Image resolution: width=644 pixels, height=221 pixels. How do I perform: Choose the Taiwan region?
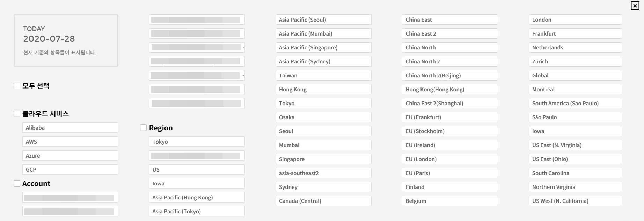pos(323,75)
